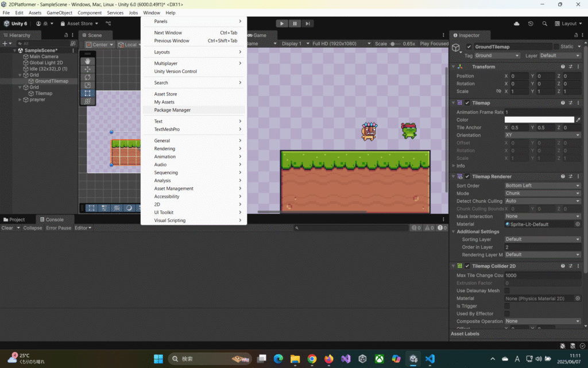Open the Tag dropdown showing Ground

(497, 56)
